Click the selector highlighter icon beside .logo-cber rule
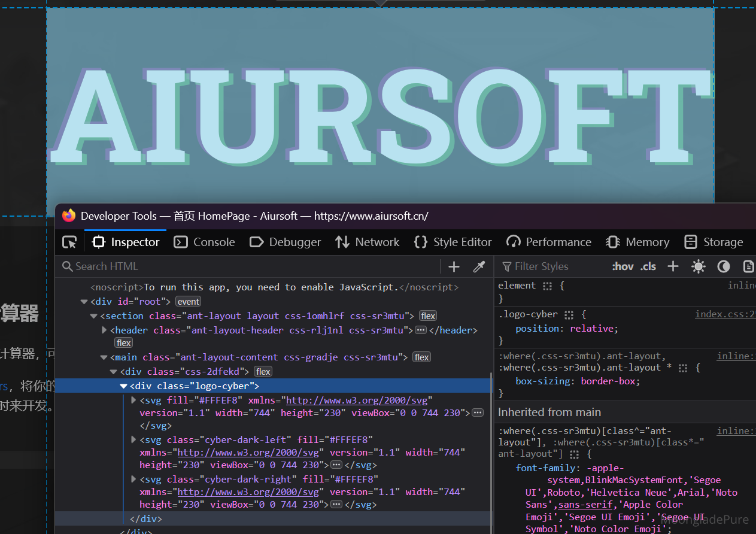 tap(569, 315)
